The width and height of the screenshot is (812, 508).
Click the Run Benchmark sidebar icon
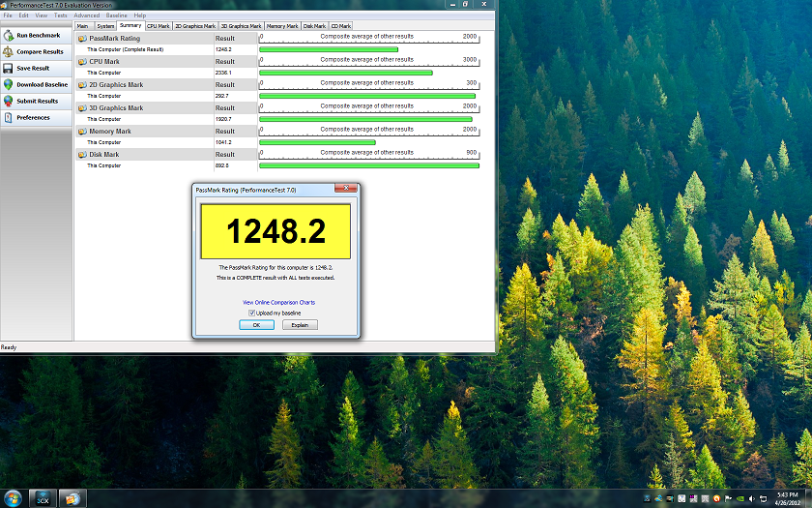click(x=9, y=36)
